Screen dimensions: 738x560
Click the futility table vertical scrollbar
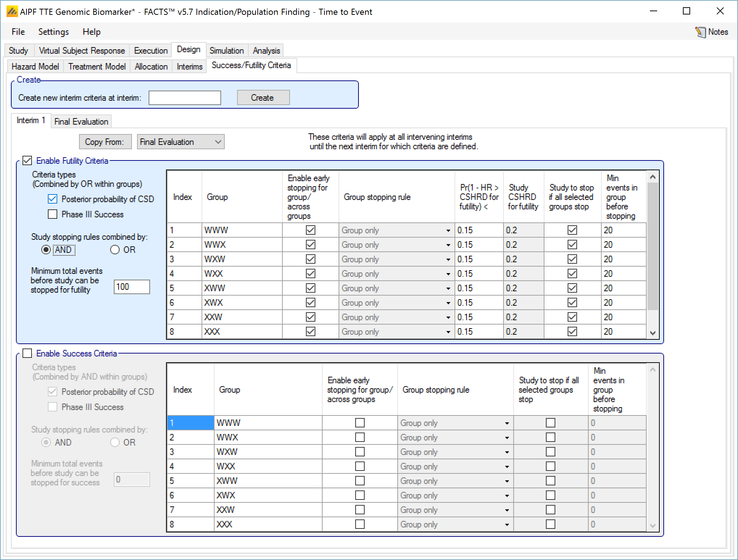click(653, 246)
